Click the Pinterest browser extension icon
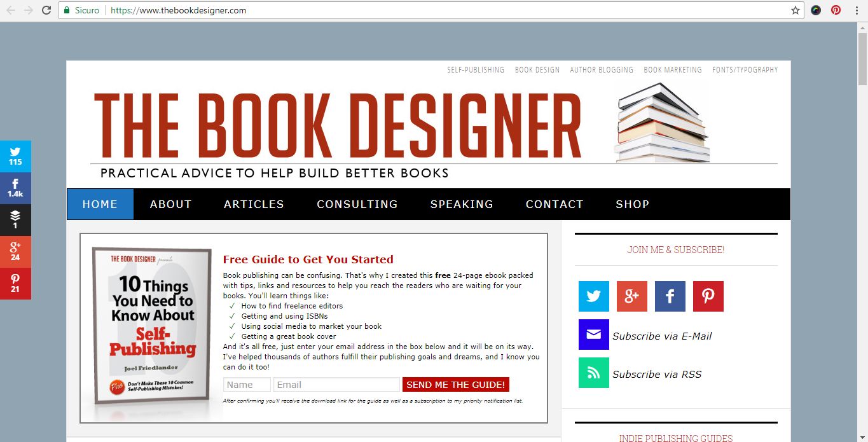The image size is (868, 442). [836, 10]
